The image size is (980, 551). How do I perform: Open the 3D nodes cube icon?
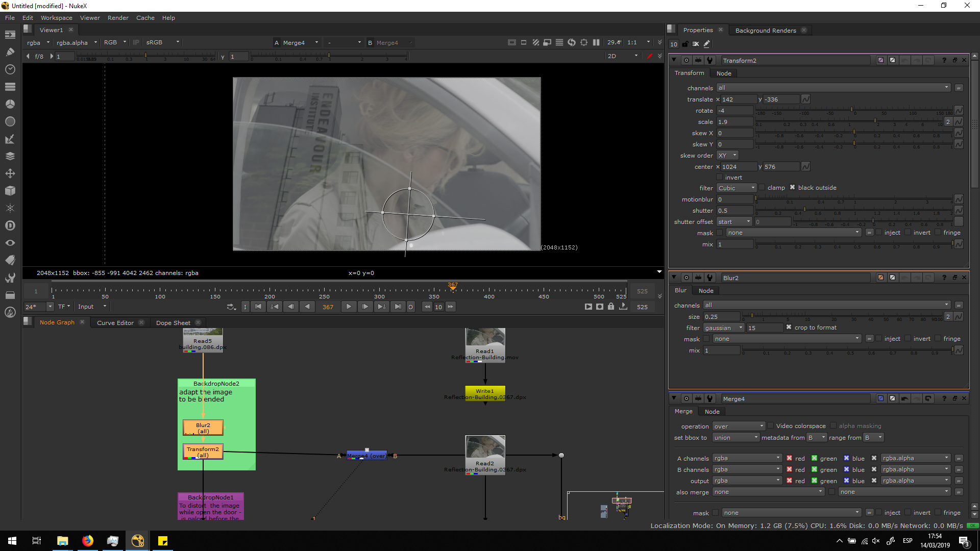(10, 191)
